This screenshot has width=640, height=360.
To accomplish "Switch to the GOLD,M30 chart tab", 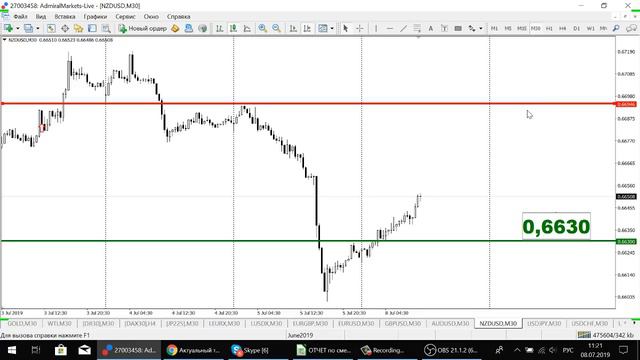I will (x=22, y=323).
